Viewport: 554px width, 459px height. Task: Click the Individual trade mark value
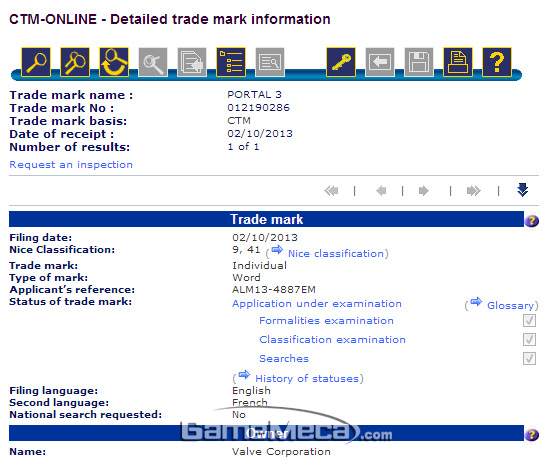coord(259,266)
